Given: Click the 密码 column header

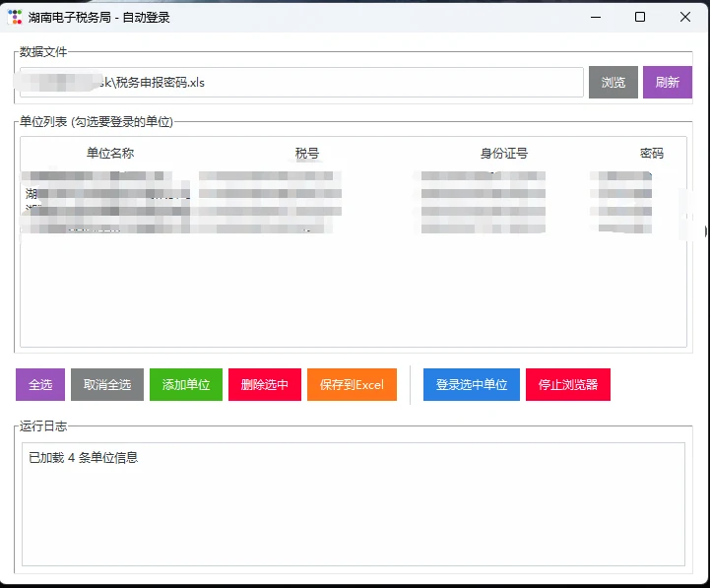Looking at the screenshot, I should point(652,153).
